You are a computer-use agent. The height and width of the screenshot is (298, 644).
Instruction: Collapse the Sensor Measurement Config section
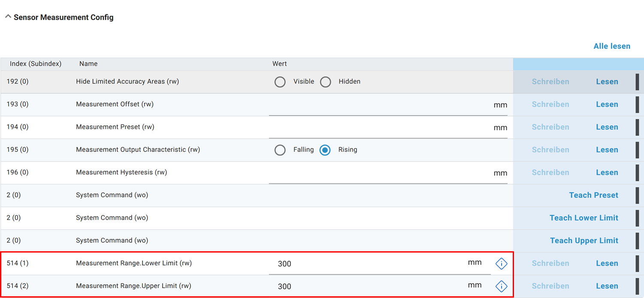tap(8, 17)
